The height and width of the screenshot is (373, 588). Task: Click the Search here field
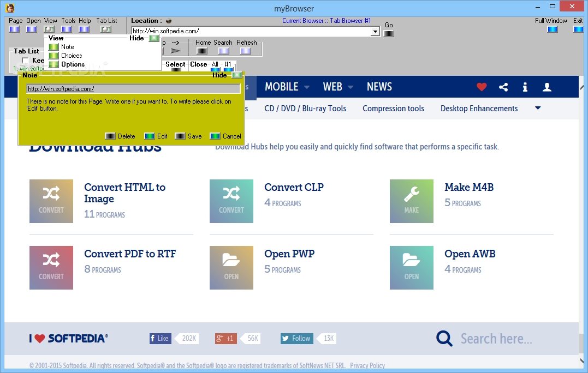(496, 339)
